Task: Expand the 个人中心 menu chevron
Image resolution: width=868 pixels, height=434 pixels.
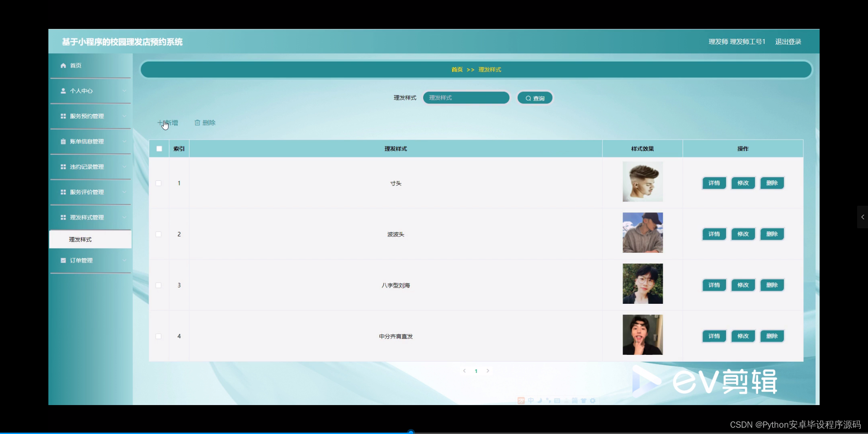Action: [x=124, y=91]
